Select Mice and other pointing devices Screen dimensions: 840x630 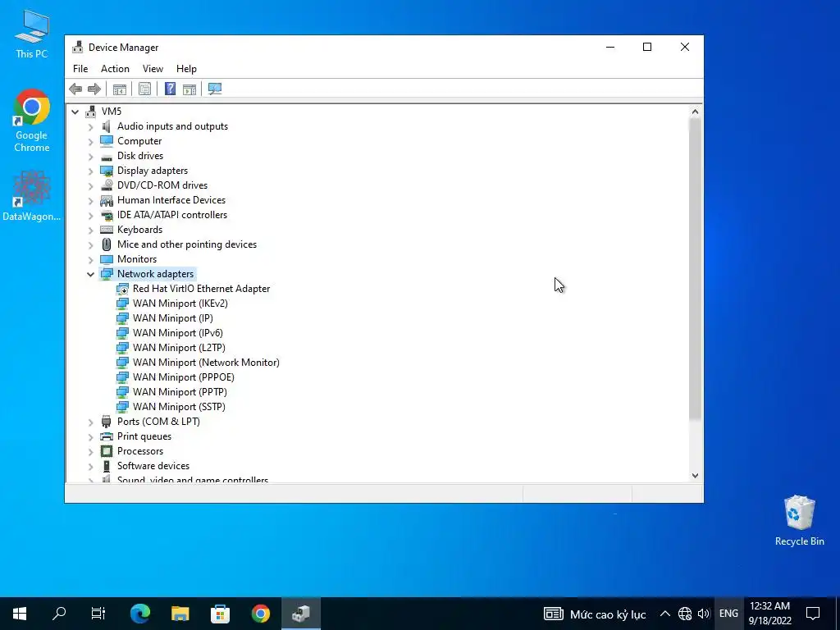point(186,244)
